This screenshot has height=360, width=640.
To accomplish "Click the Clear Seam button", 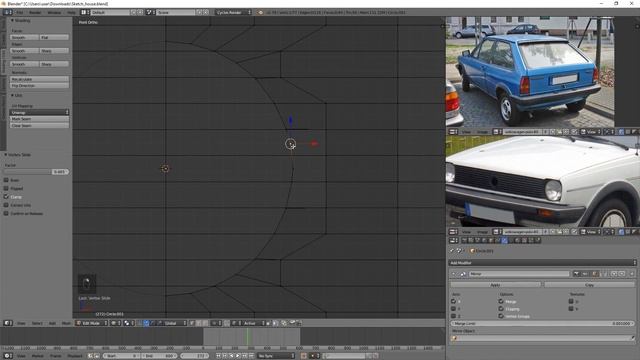I will click(x=40, y=125).
